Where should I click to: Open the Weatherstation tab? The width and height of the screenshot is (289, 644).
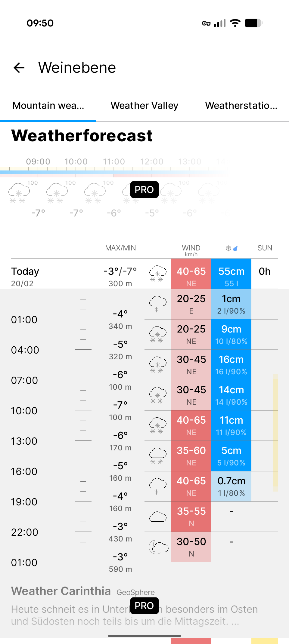coord(241,106)
